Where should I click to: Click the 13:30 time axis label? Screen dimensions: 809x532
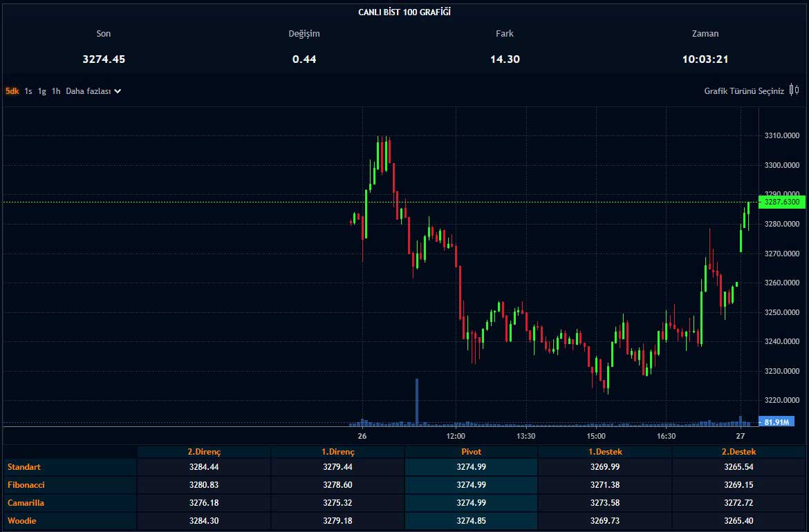pos(526,436)
